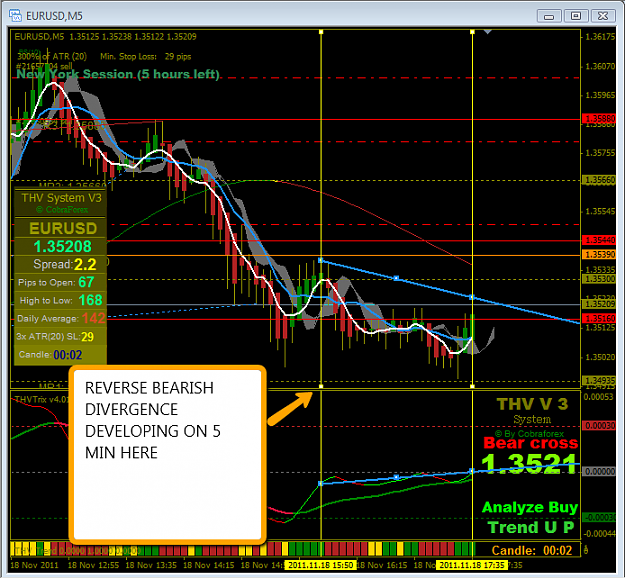Click the 1.36070 axis value
The image size is (625, 579).
pos(600,66)
